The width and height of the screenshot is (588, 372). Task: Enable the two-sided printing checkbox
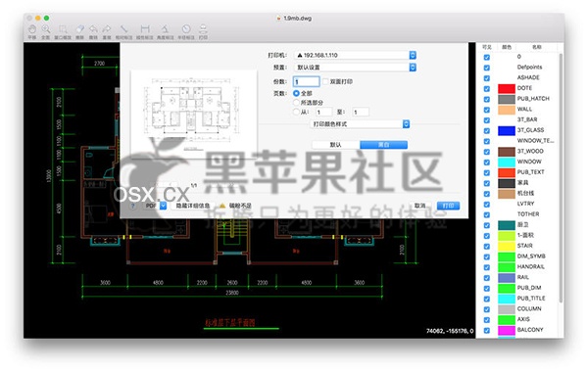[x=325, y=81]
